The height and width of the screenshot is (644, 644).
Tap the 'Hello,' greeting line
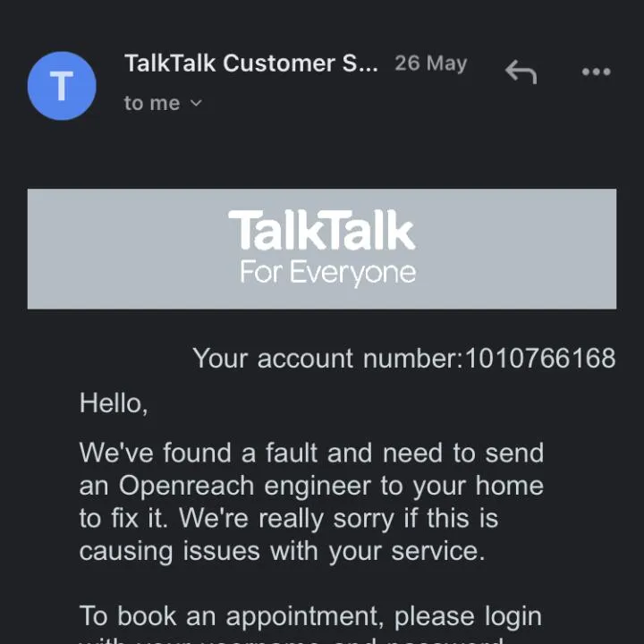tap(114, 402)
